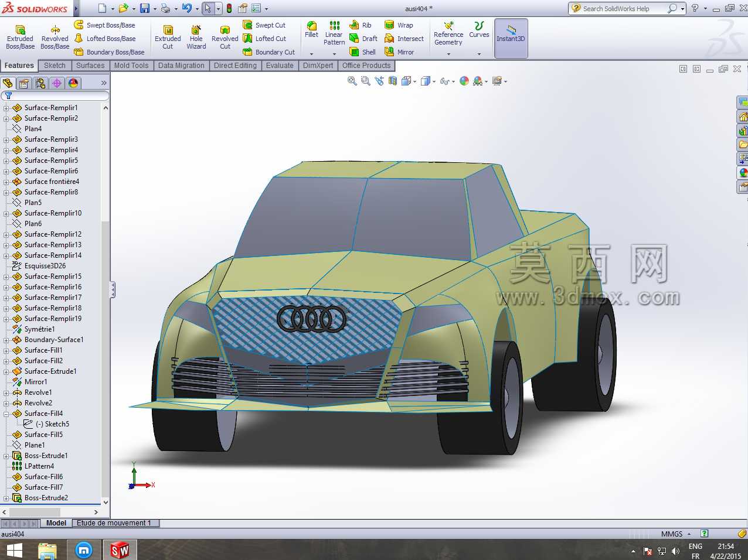Choose the Swept Boss/Base tool
748x560 pixels.
point(104,25)
